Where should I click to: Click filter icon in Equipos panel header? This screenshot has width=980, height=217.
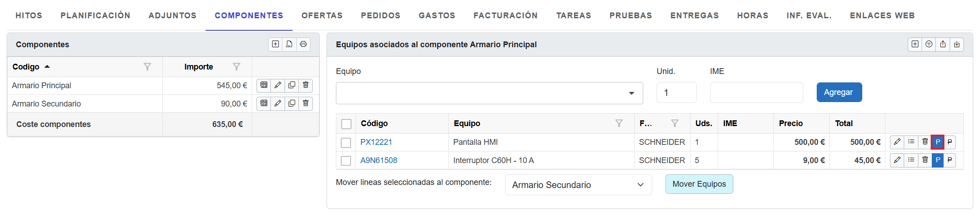(x=929, y=44)
